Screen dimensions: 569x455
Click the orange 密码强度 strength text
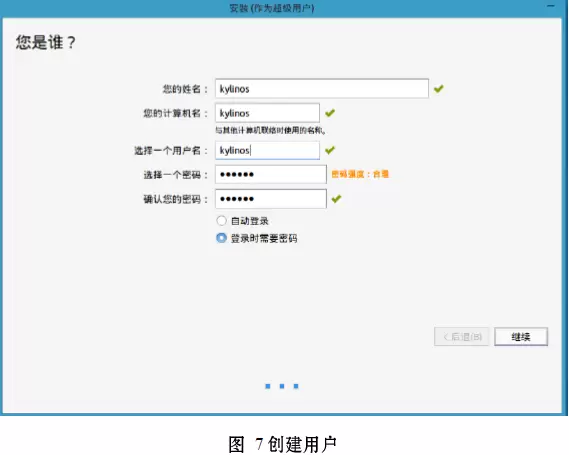point(360,174)
